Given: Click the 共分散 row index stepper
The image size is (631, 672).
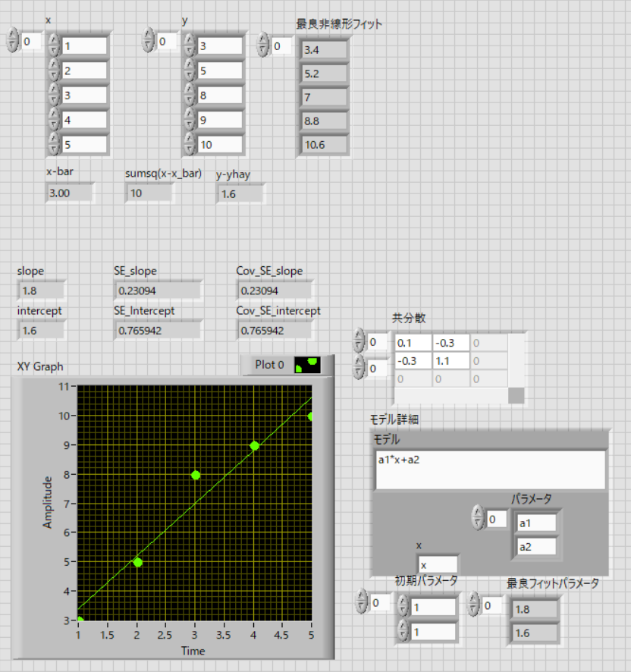Looking at the screenshot, I should tap(360, 342).
